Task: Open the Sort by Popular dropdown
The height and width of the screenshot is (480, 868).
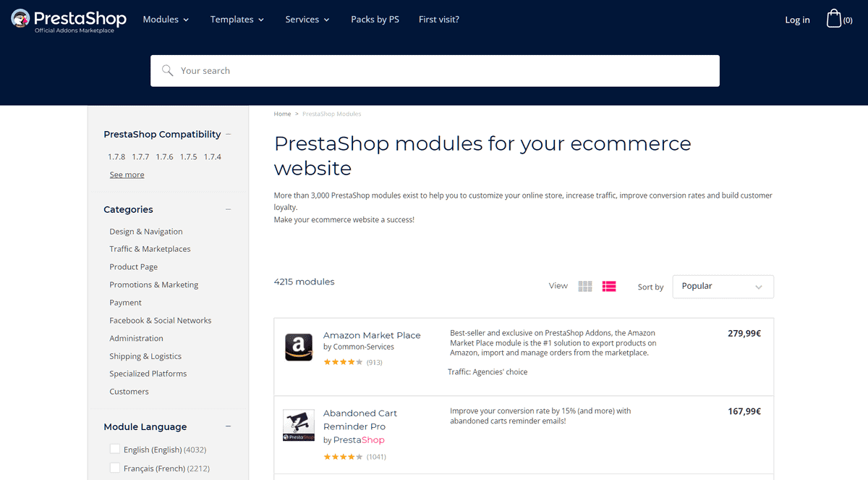Action: coord(723,287)
